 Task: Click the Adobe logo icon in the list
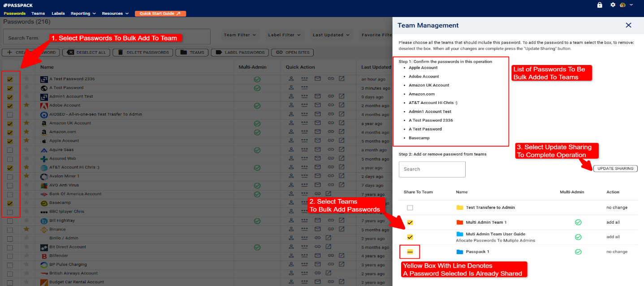pos(44,106)
